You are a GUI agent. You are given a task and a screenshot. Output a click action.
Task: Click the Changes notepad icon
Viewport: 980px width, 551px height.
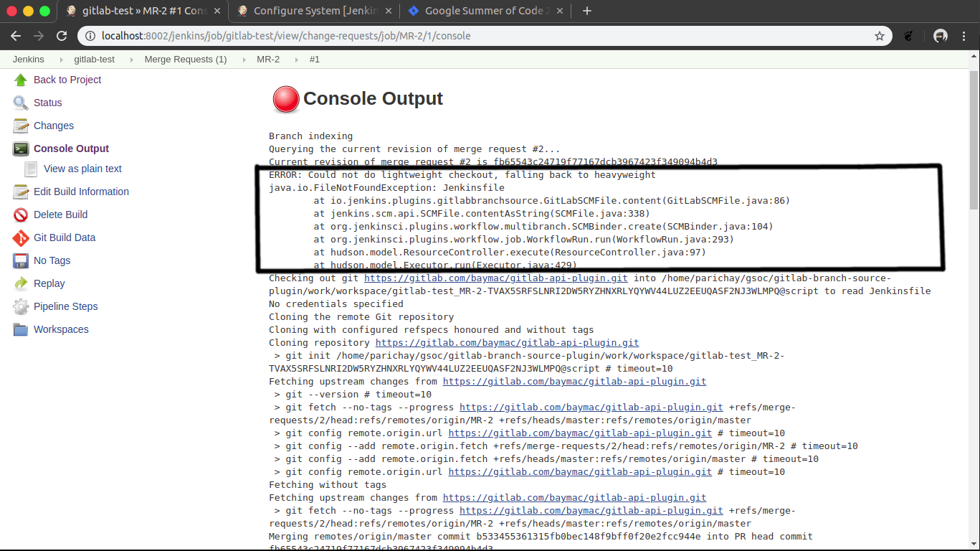coord(21,126)
